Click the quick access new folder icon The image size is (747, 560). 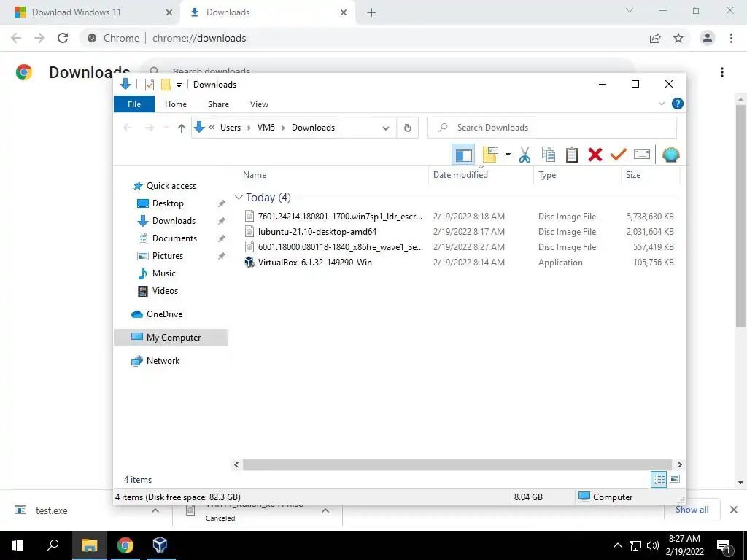tap(166, 85)
